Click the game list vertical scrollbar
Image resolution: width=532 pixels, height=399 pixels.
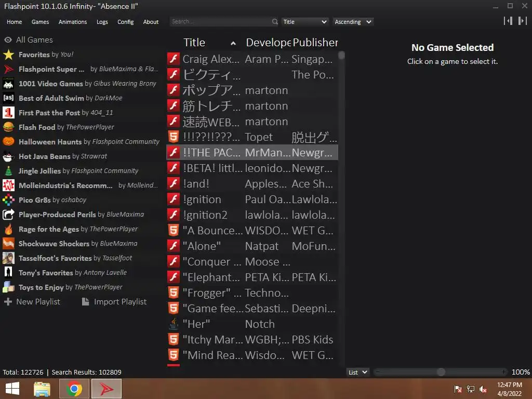342,55
